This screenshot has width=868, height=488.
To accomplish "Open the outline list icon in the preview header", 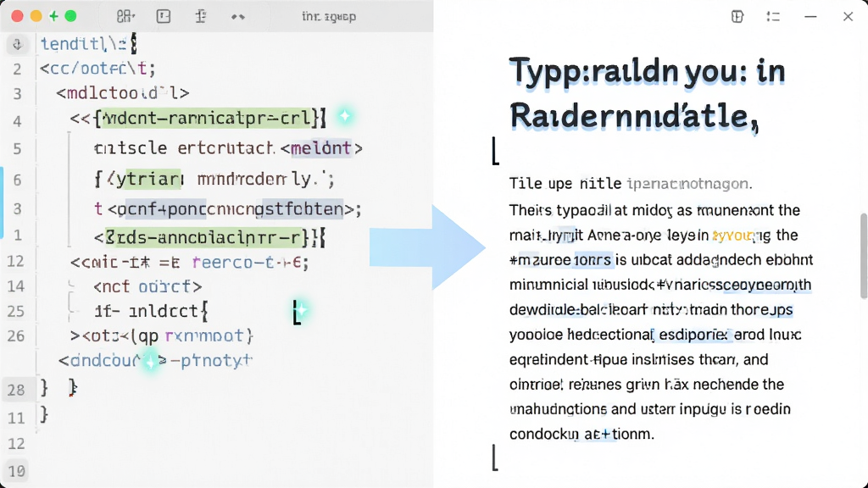I will [773, 17].
